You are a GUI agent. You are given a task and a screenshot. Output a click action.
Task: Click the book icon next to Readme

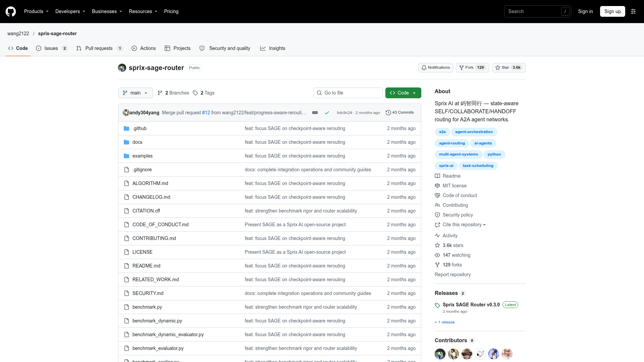[x=437, y=176]
